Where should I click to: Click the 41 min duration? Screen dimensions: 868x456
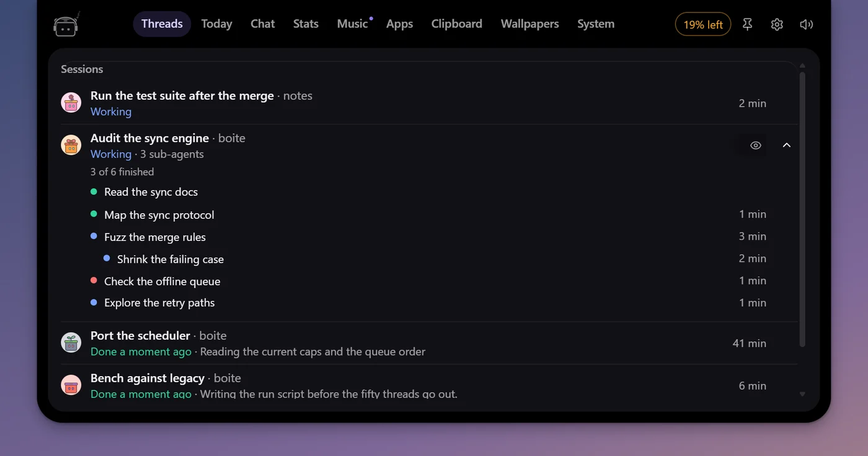[x=750, y=343]
